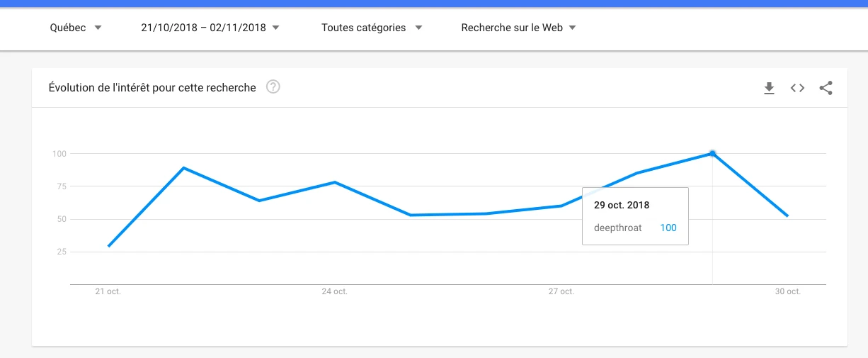Click the 27 oct. x-axis label
The image size is (868, 358).
[x=561, y=291]
